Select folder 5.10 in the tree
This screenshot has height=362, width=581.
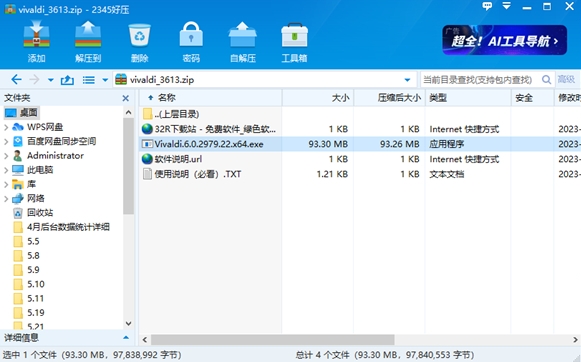tap(29, 284)
